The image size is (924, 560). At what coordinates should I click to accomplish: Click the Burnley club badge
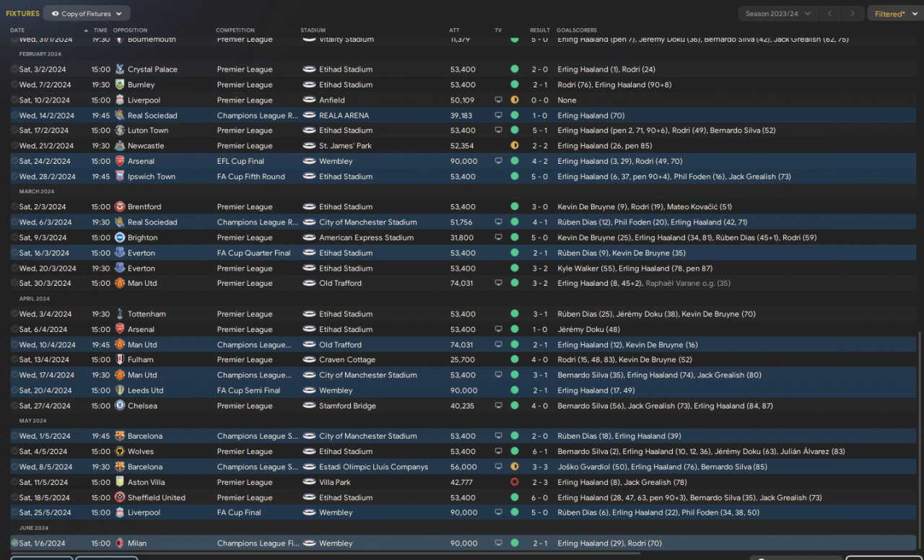119,84
